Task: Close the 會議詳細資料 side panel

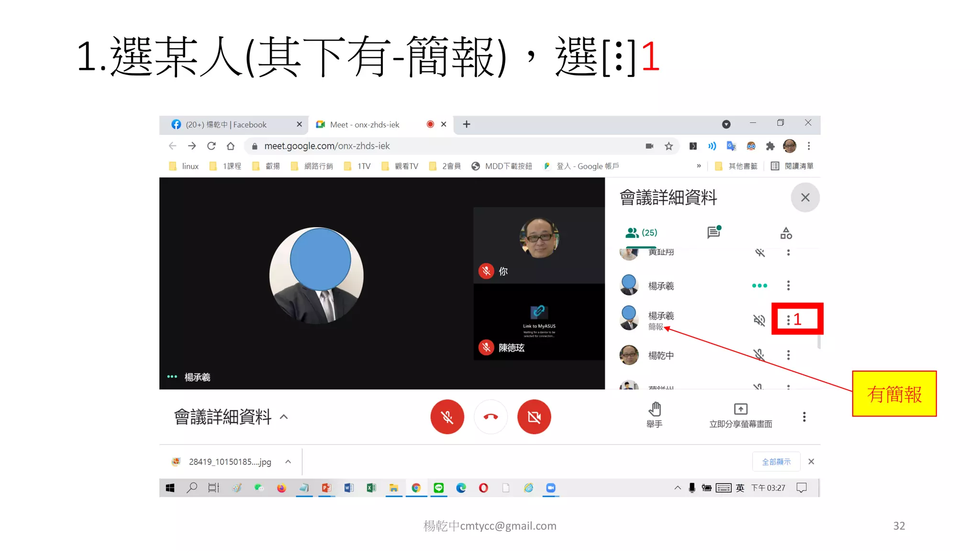Action: (x=805, y=198)
